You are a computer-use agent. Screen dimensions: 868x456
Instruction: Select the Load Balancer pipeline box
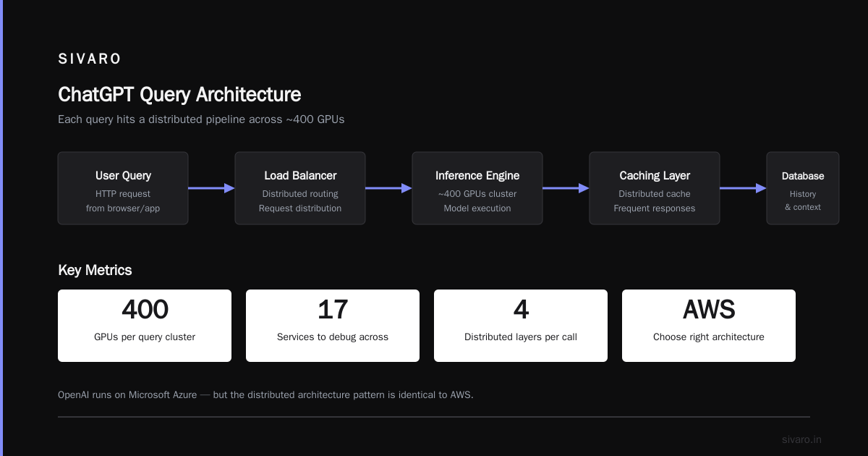tap(300, 188)
